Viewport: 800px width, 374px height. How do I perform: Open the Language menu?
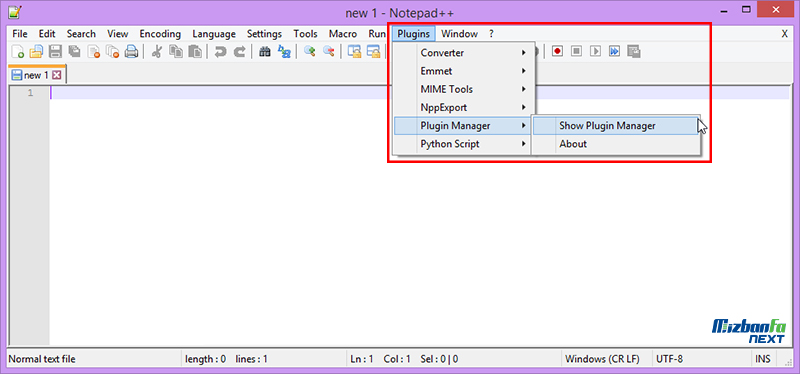tap(214, 34)
